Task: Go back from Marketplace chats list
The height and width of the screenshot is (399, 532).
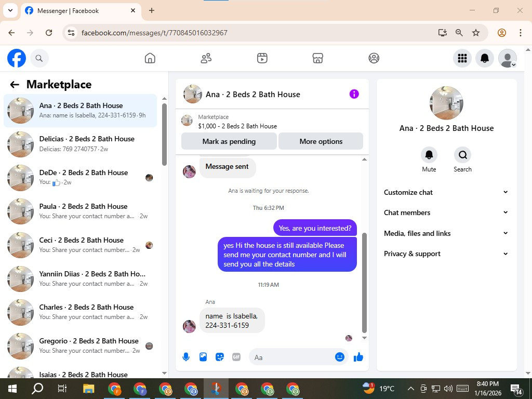Action: click(x=15, y=85)
